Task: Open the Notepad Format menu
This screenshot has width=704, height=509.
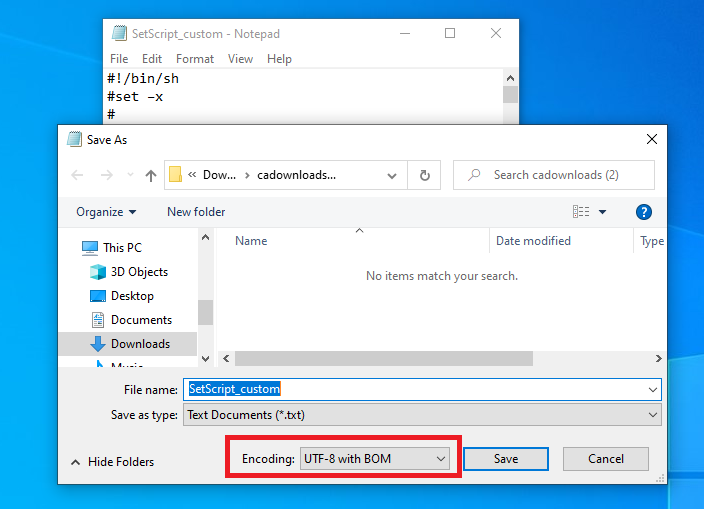Action: point(195,59)
